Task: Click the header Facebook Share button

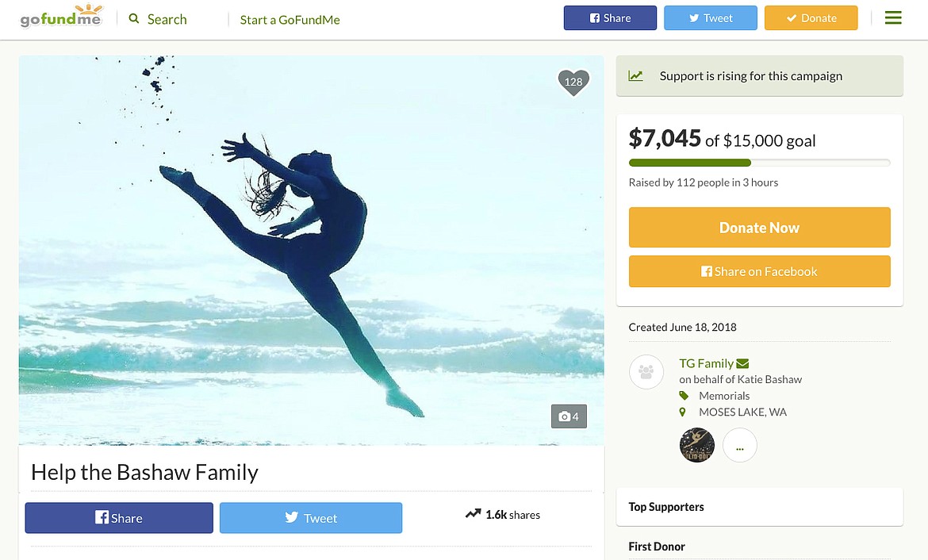Action: pyautogui.click(x=610, y=18)
